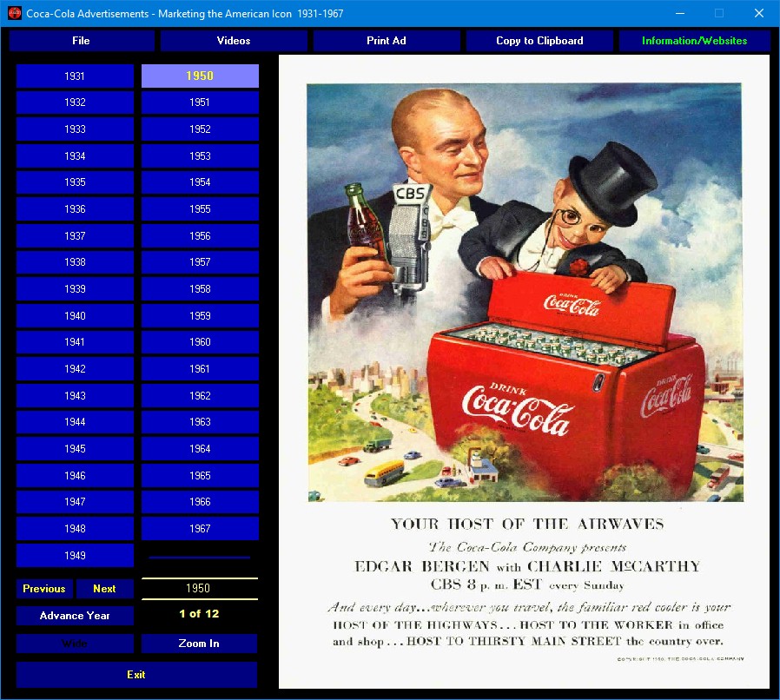Go to the Next ad
Image resolution: width=780 pixels, height=700 pixels.
(104, 589)
